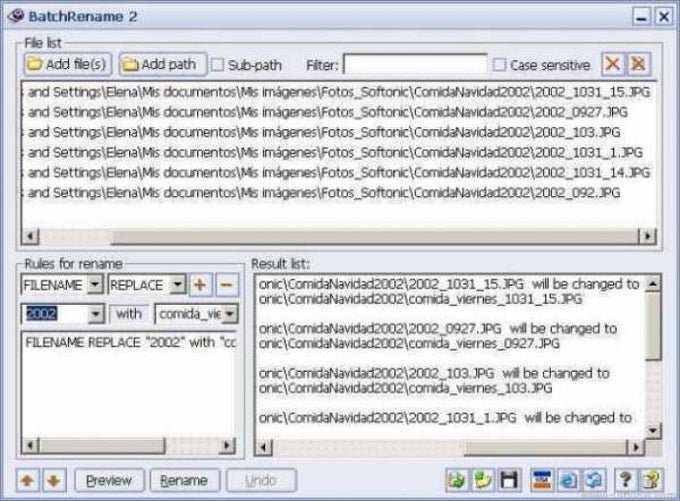
Task: Click the boxed orange X remove-all icon
Action: [x=638, y=64]
